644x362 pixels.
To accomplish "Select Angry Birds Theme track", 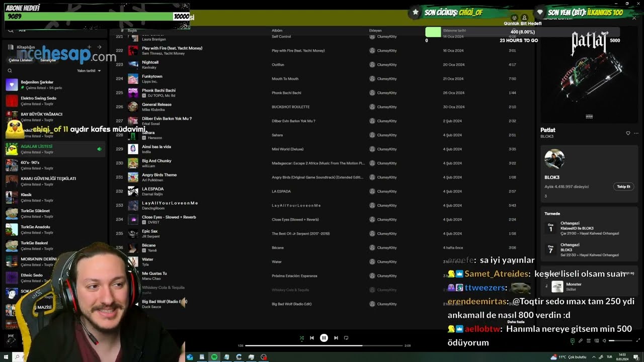I will pyautogui.click(x=322, y=177).
